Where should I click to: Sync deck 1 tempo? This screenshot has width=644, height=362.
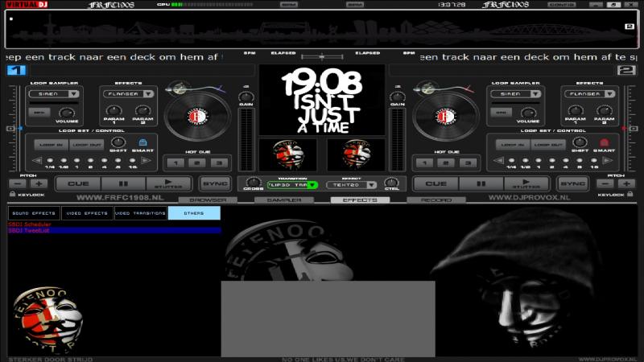(215, 183)
